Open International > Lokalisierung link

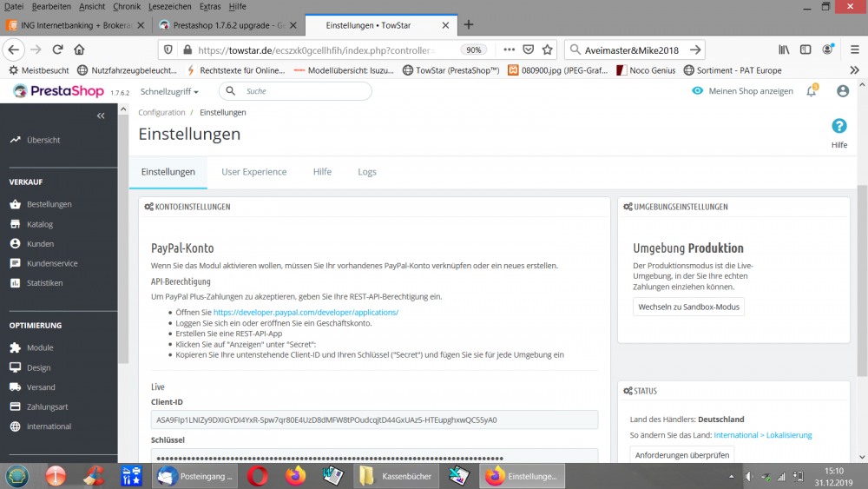tap(763, 435)
